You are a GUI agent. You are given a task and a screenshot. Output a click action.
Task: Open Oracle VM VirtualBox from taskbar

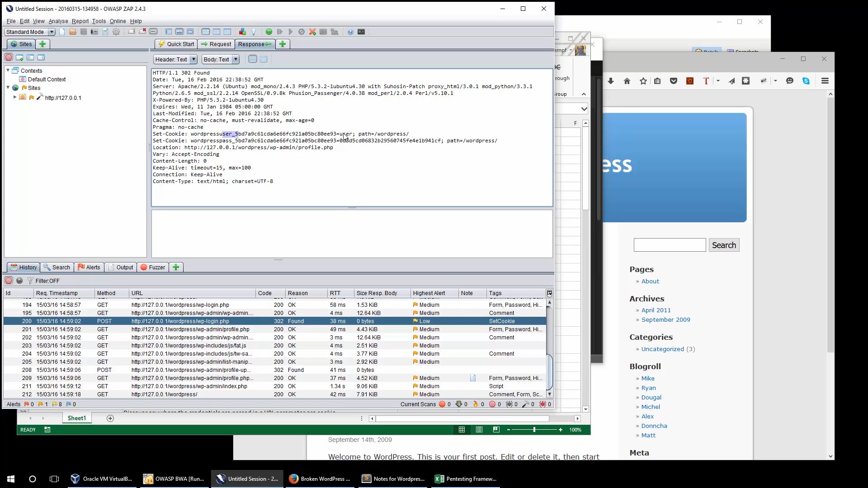pyautogui.click(x=102, y=479)
